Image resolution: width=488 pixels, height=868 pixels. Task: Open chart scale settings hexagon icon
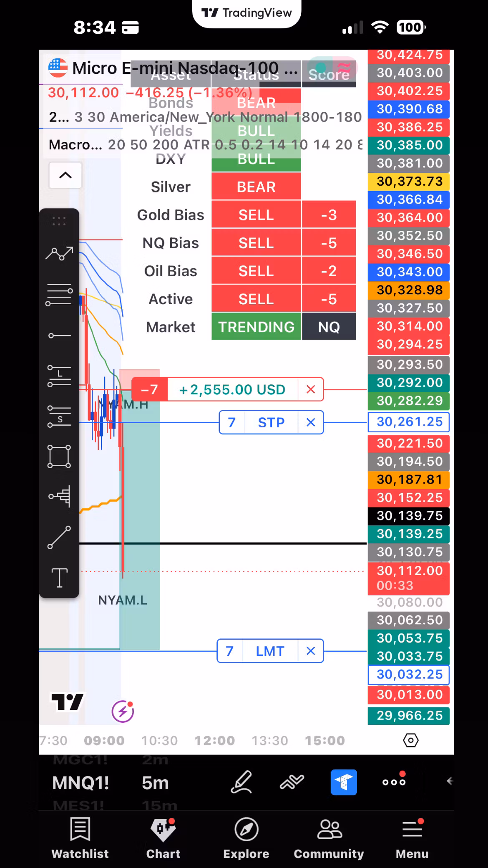coord(410,740)
